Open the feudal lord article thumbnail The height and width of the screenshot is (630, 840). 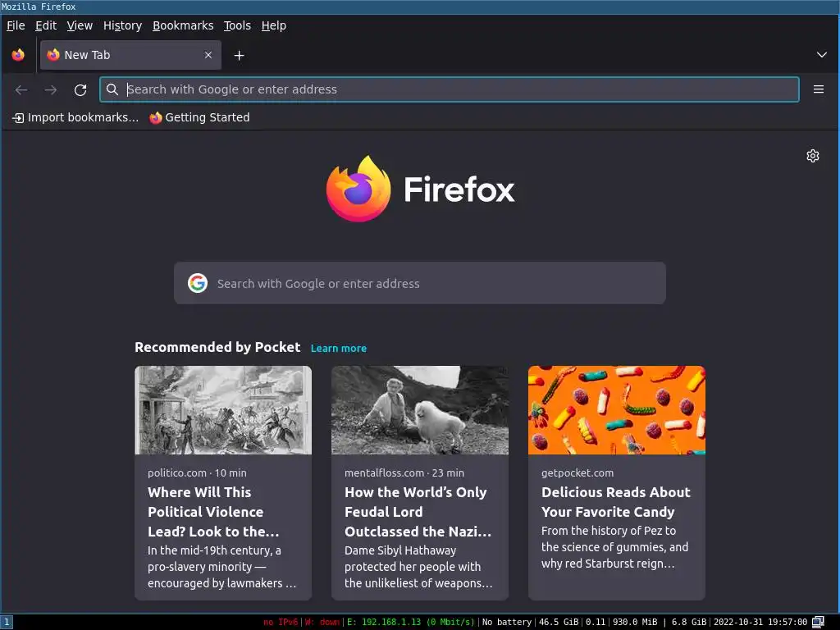tap(419, 410)
